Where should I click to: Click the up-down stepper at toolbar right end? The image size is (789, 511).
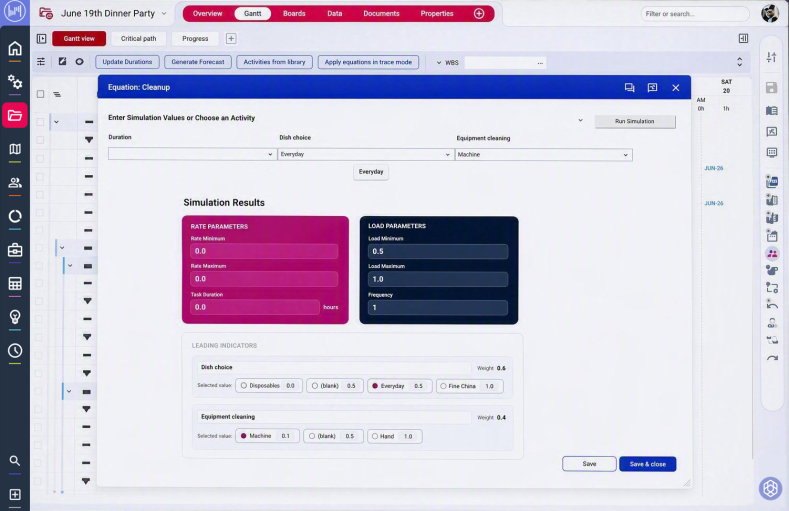[739, 62]
